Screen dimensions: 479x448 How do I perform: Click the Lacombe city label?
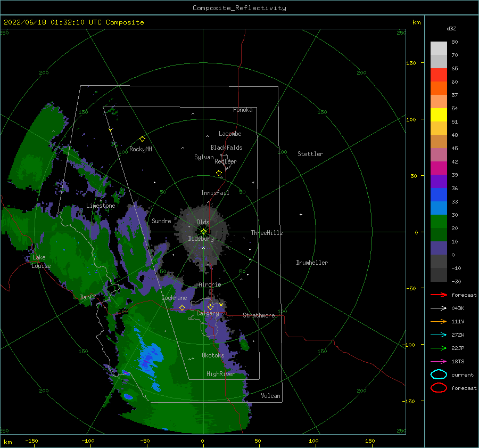(230, 134)
